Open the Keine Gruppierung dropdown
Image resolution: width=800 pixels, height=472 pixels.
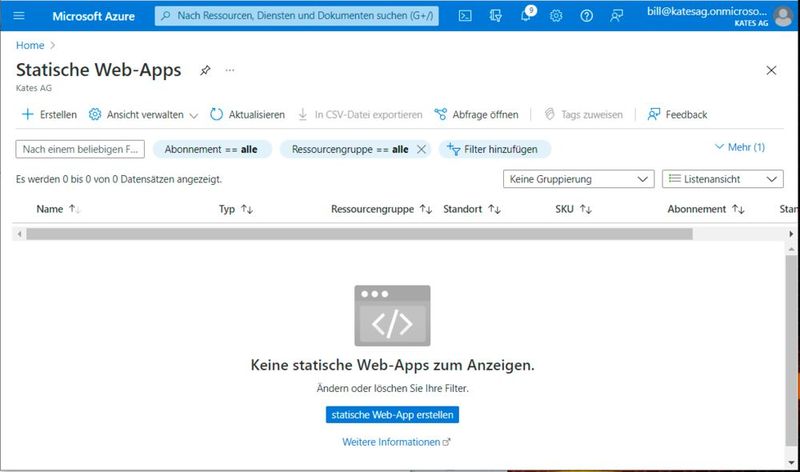click(579, 179)
